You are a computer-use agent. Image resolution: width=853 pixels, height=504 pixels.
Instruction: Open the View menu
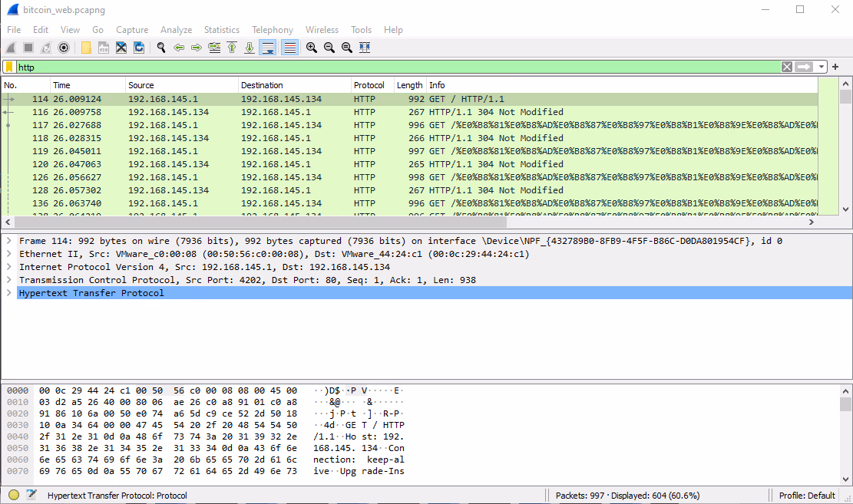click(x=70, y=30)
